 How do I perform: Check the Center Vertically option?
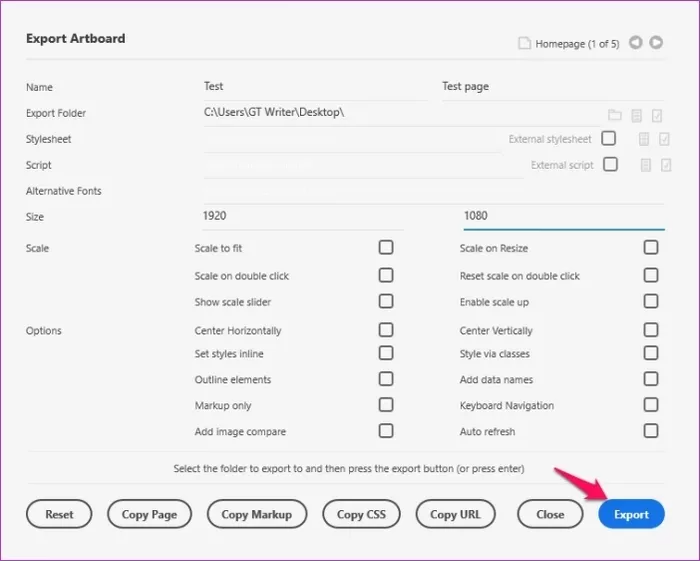pos(651,330)
